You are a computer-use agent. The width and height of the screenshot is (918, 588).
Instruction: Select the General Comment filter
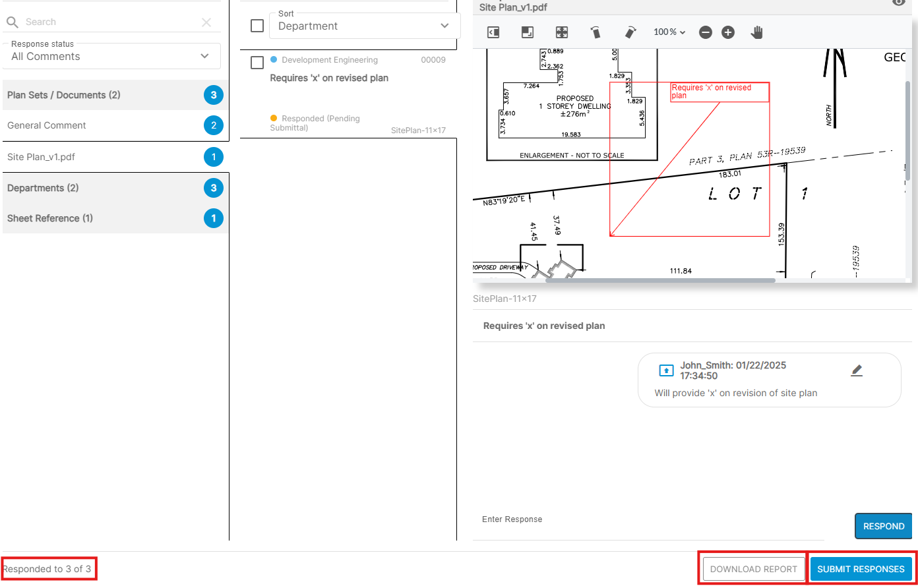click(47, 125)
